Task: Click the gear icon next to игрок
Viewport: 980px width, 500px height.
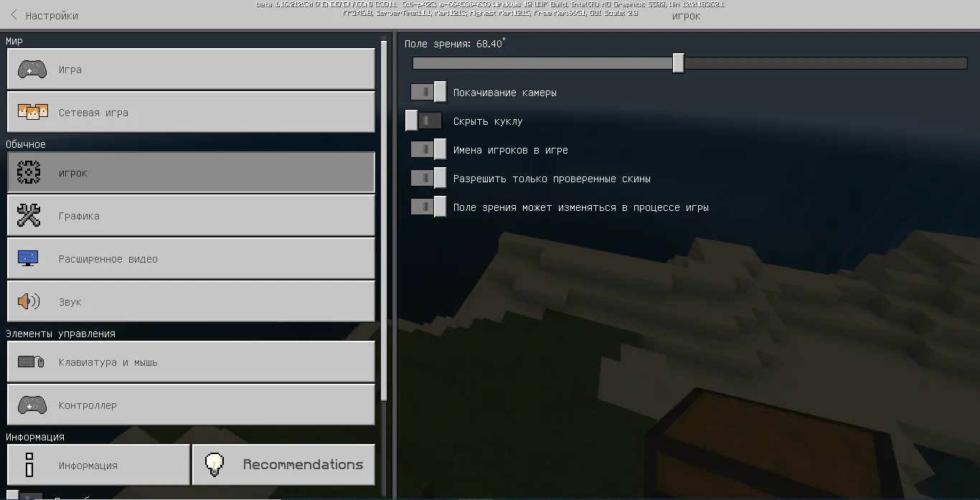Action: (29, 173)
